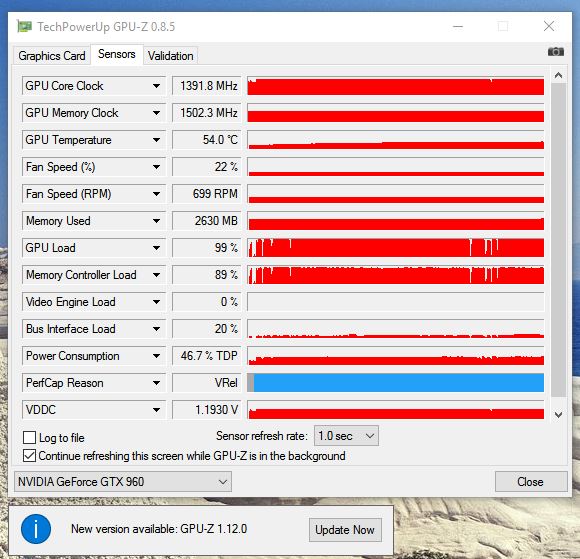The height and width of the screenshot is (559, 580).
Task: Click the vertical scrollbar track
Action: 558,240
